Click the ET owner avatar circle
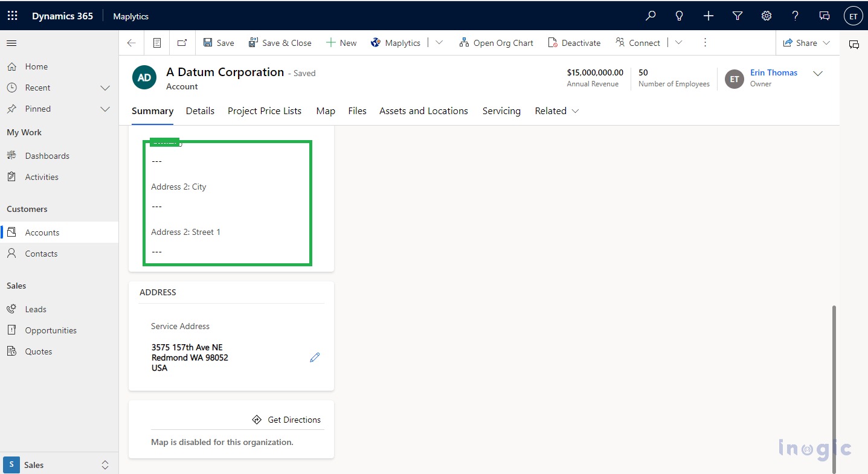The image size is (868, 474). tap(735, 79)
